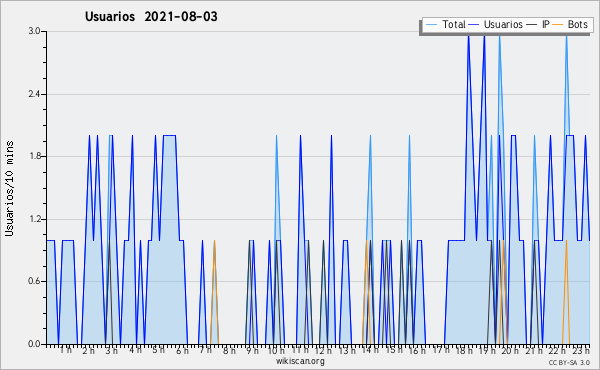Click the 0.0 y-axis value
The image size is (600, 370).
coord(34,344)
